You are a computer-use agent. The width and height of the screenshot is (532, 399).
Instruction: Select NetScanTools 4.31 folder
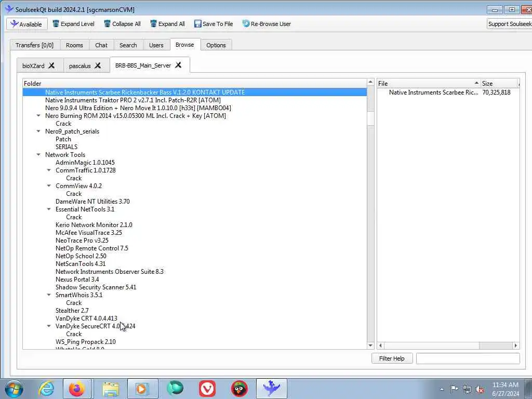(81, 264)
